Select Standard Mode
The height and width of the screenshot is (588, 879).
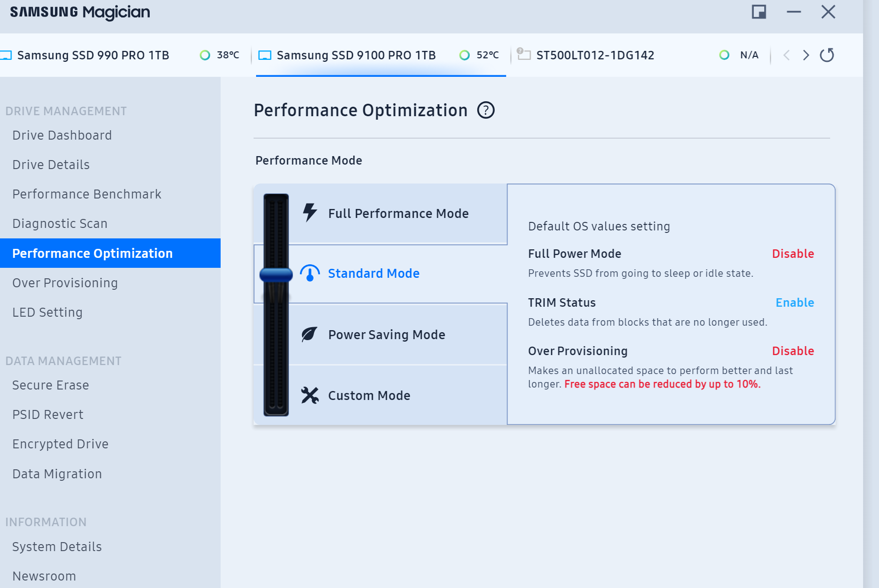point(380,274)
